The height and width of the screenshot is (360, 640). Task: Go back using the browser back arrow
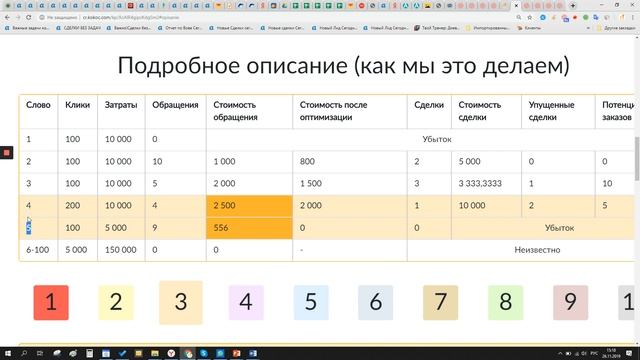point(7,18)
